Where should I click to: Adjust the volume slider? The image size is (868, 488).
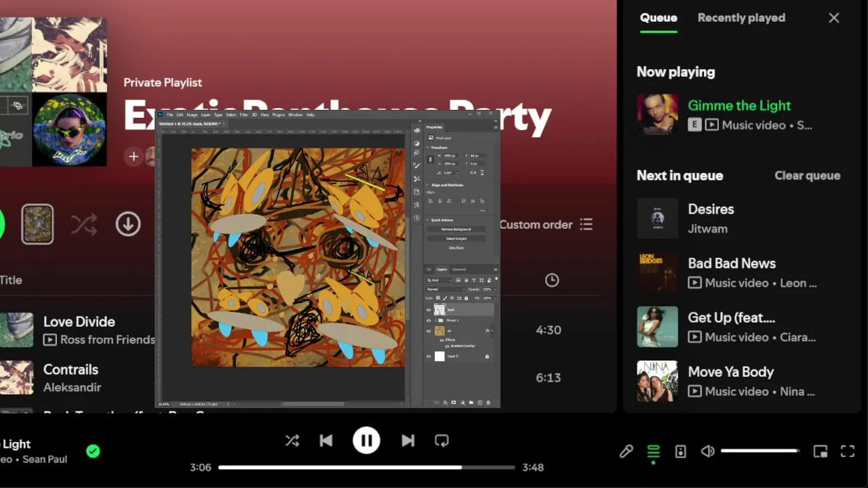click(x=760, y=451)
